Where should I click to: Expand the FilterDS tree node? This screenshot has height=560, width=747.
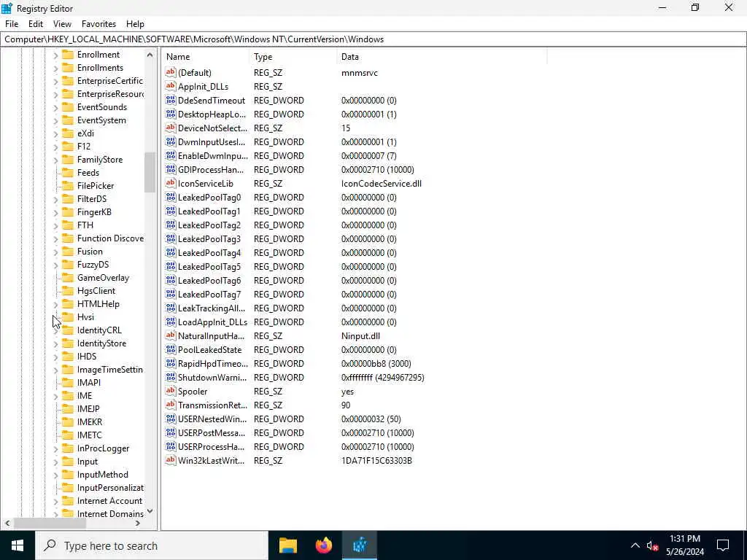tap(55, 199)
